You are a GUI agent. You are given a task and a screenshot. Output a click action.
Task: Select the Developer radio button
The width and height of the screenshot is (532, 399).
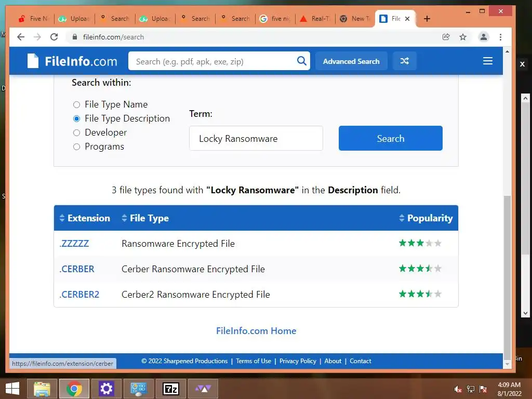pyautogui.click(x=77, y=132)
